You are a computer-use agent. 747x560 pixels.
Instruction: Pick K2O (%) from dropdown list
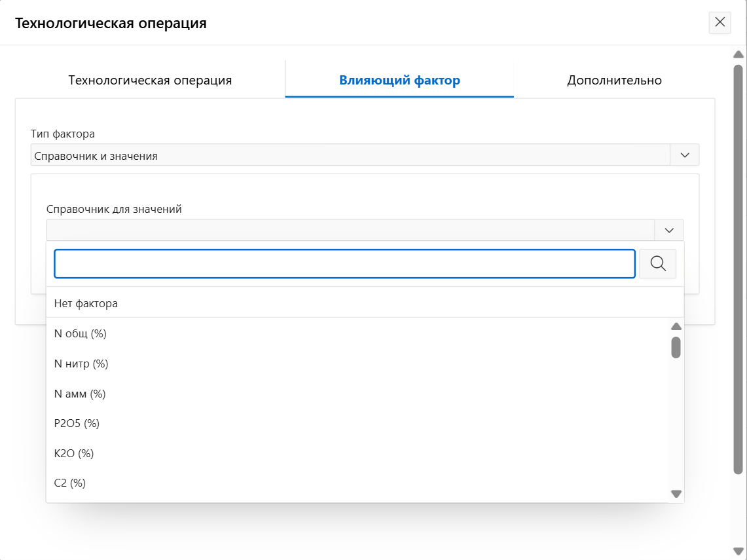tap(74, 453)
